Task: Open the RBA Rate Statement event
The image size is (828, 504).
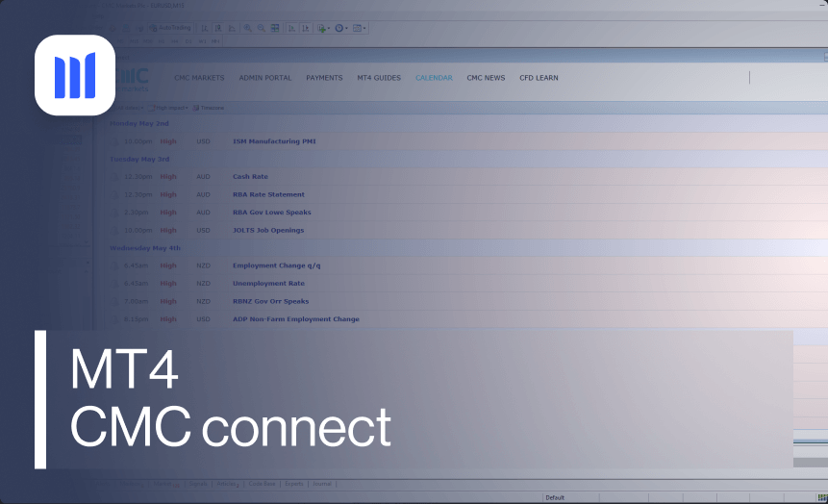Action: 268,195
